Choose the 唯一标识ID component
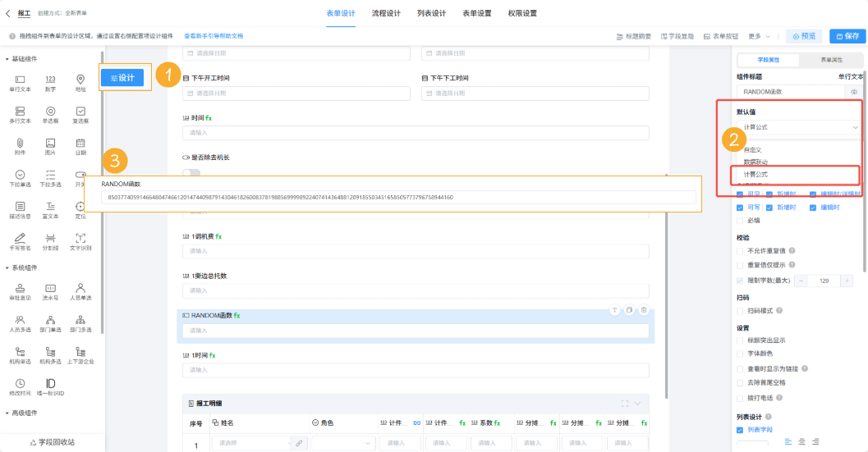 pyautogui.click(x=50, y=387)
